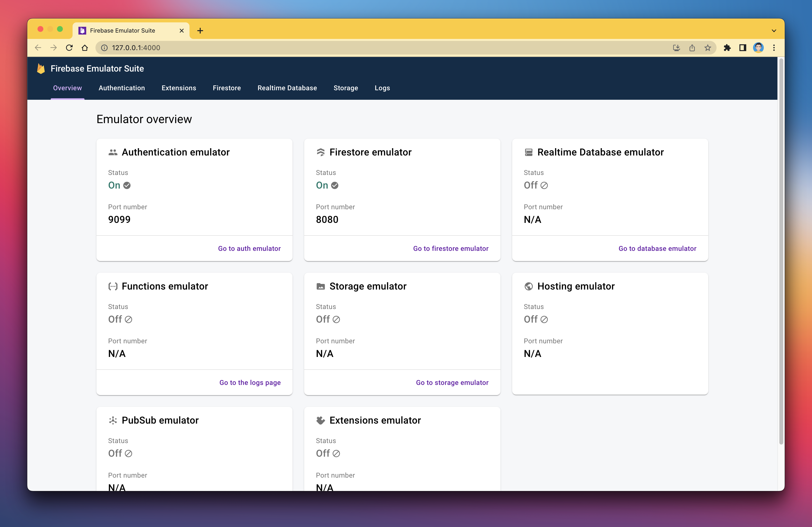Image resolution: width=812 pixels, height=527 pixels.
Task: Click the Hosting emulator globe icon
Action: pos(528,286)
